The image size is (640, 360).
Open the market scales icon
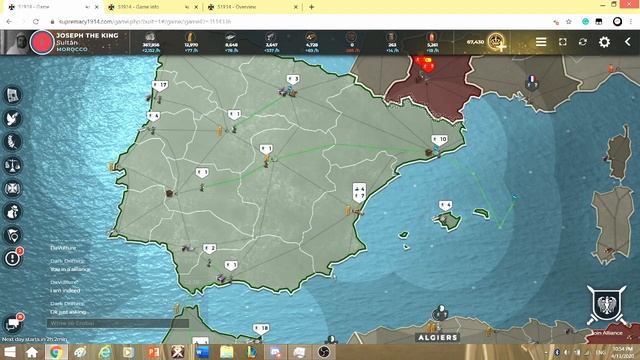(13, 165)
